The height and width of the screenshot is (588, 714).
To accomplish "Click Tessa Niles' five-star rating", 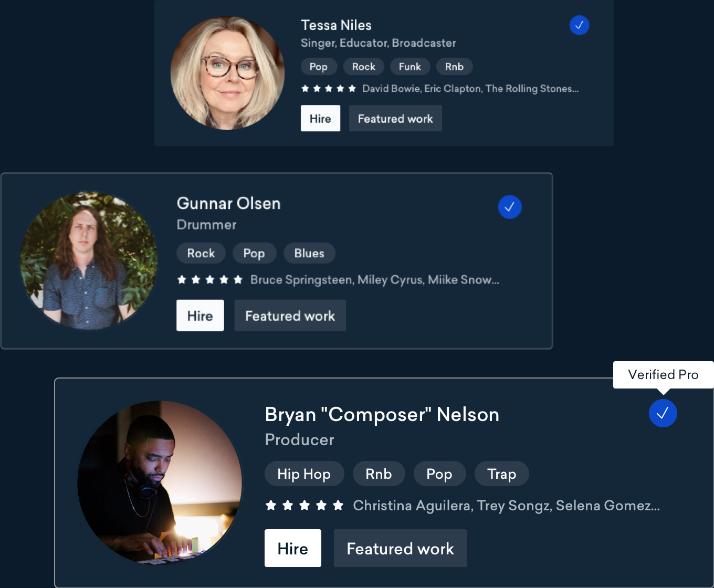I will click(x=329, y=89).
